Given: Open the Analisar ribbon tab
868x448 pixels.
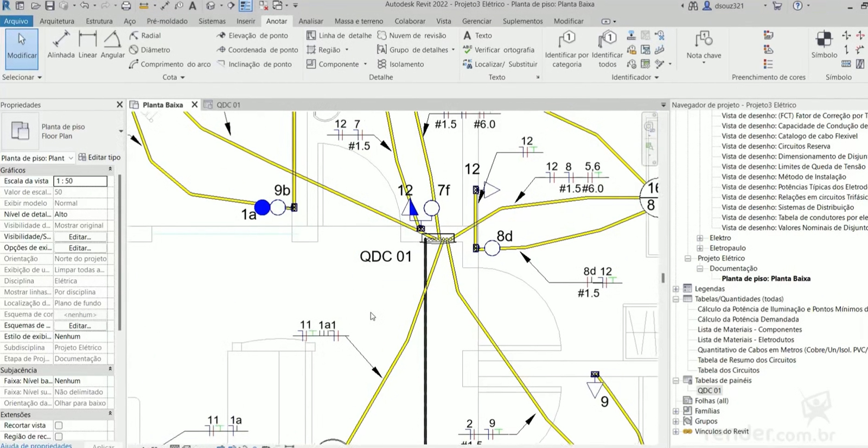Looking at the screenshot, I should pyautogui.click(x=310, y=21).
